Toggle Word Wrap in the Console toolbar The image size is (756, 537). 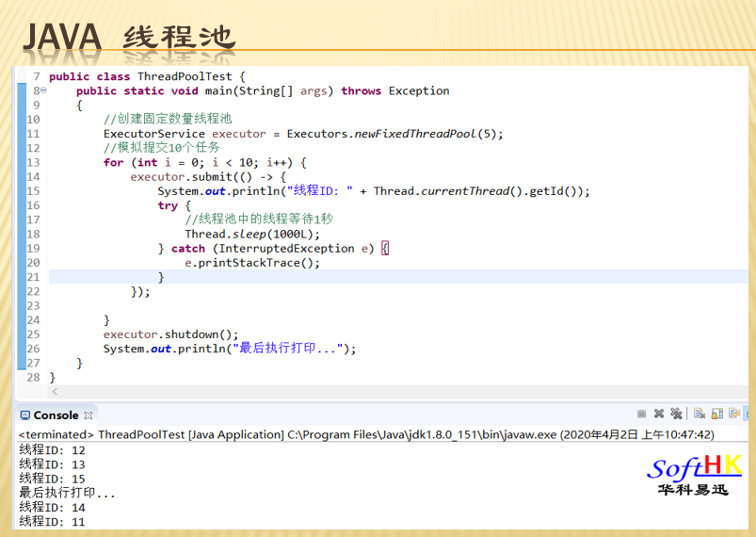734,414
